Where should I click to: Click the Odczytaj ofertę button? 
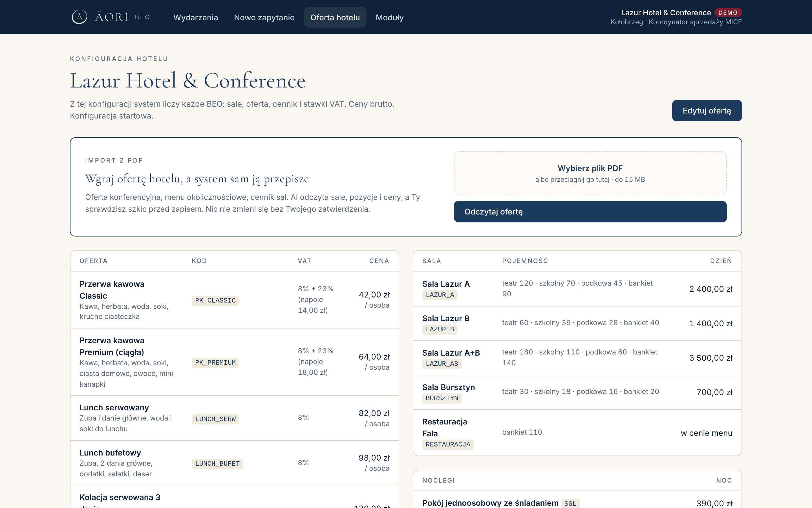(590, 212)
